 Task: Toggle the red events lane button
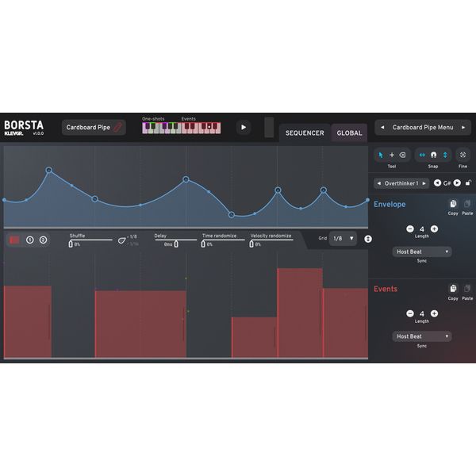[14, 240]
